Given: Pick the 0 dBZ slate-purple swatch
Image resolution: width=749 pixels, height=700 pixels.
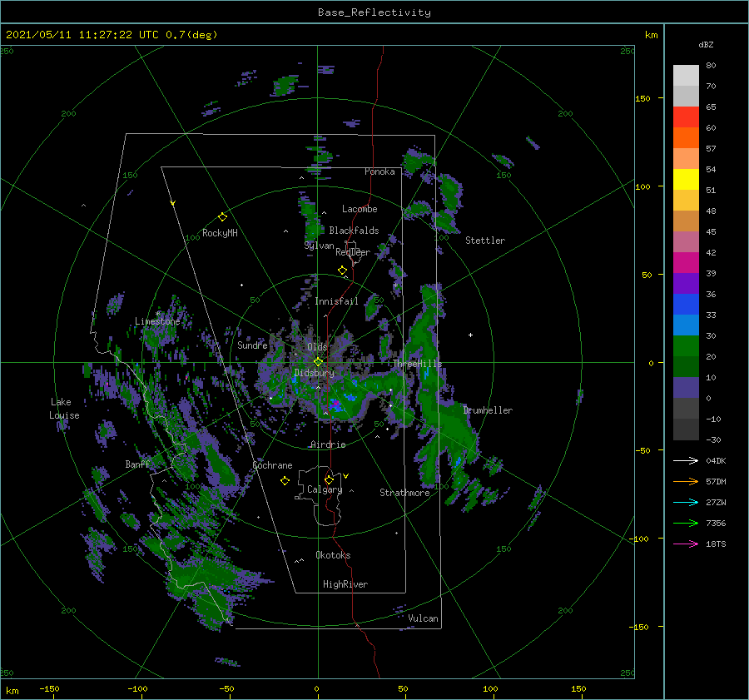Looking at the screenshot, I should point(686,388).
